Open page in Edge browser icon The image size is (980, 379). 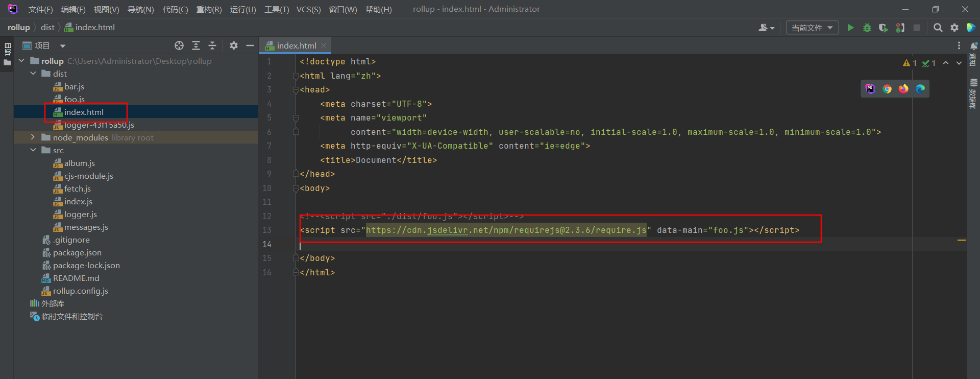click(920, 89)
